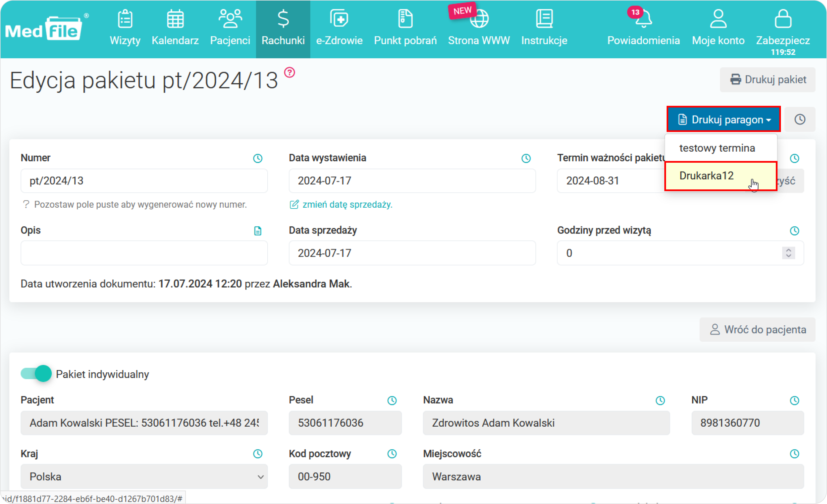Open history clock for Termin ważności pakietu

(x=794, y=158)
